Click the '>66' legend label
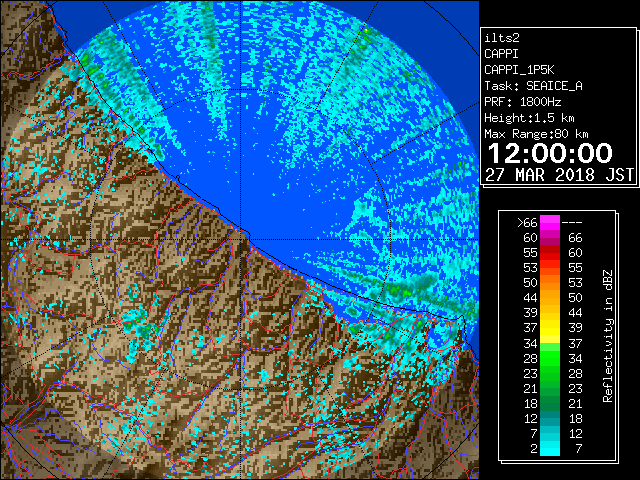640x480 pixels. [527, 223]
